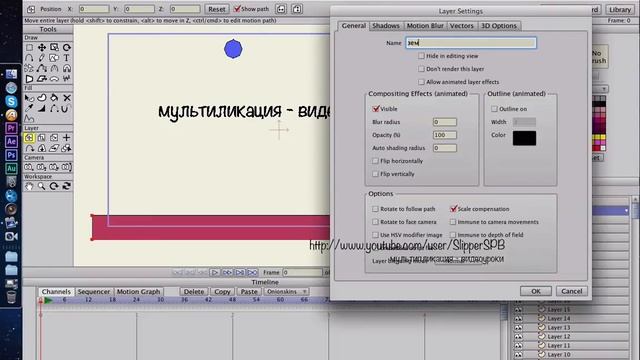Click the flip layer horizontally icon

(x=281, y=9)
